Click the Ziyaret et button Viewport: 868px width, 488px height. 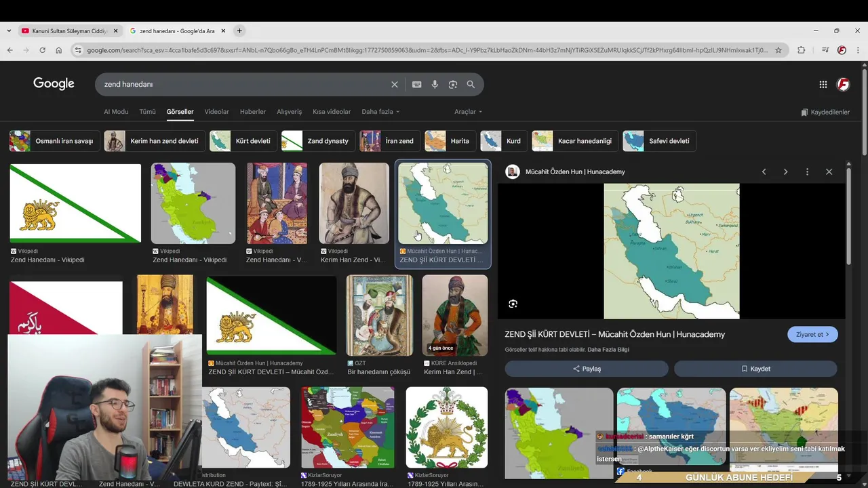coord(812,334)
